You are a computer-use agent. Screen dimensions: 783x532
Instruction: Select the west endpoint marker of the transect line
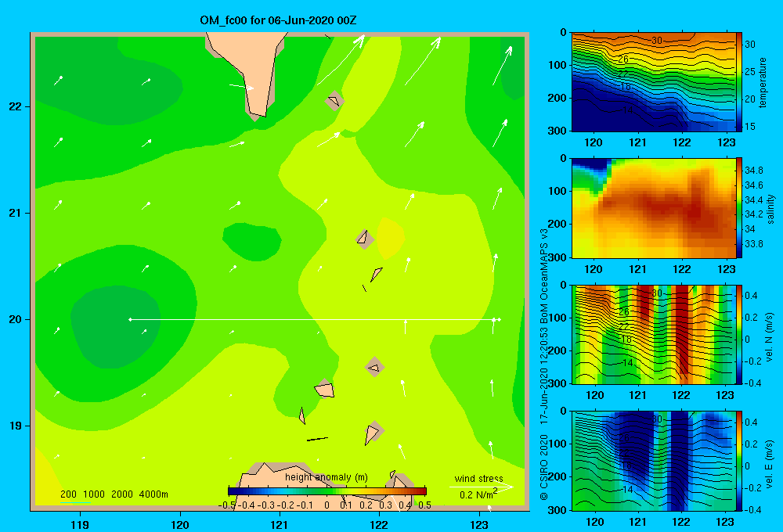coord(130,319)
